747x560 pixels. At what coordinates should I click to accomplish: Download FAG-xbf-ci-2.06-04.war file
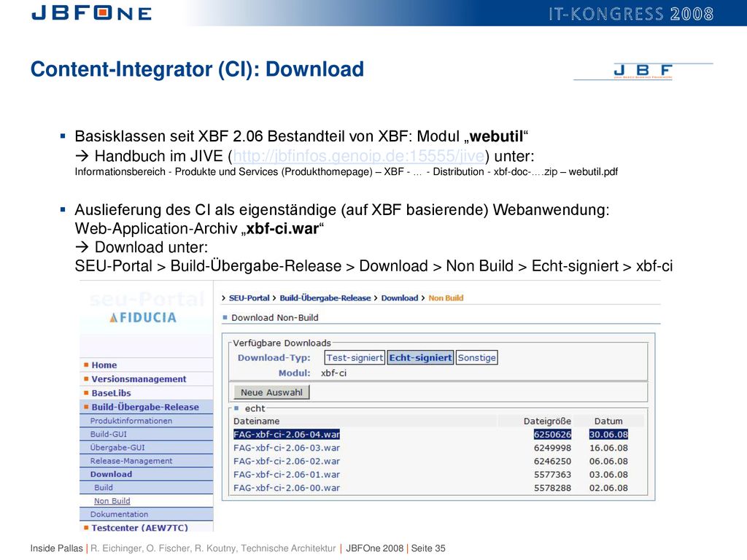click(x=287, y=435)
